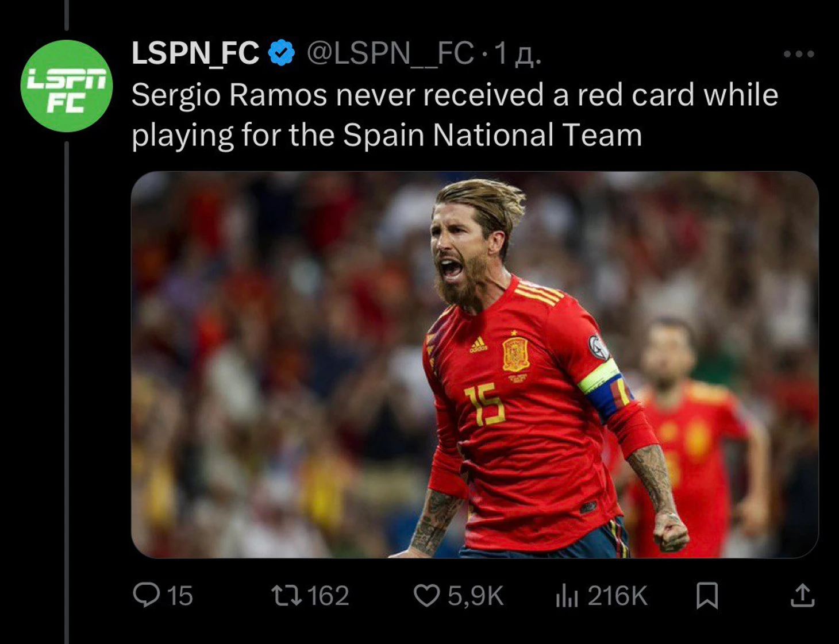Toggle the heart like icon
The height and width of the screenshot is (644, 839).
pos(427,595)
